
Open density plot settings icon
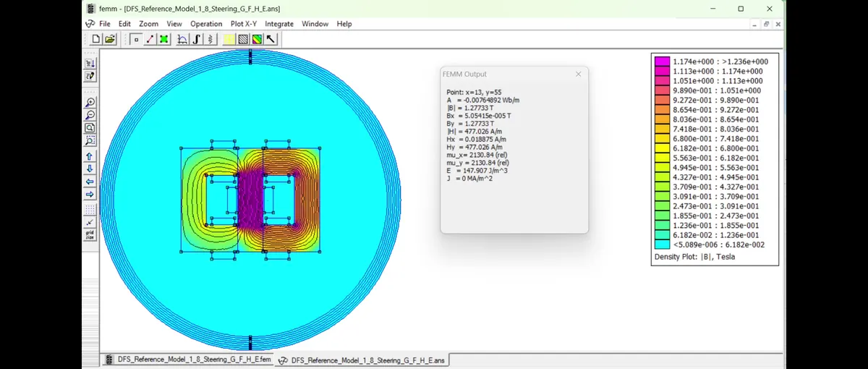coord(257,39)
